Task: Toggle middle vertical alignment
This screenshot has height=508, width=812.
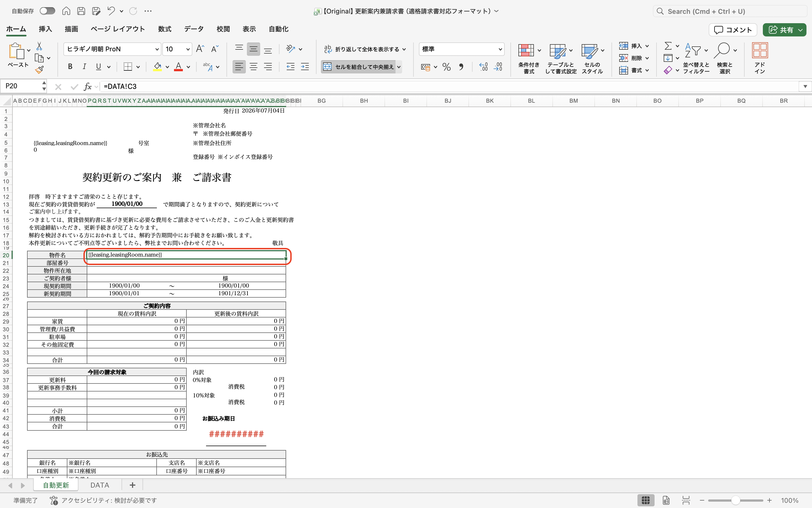Action: point(254,49)
